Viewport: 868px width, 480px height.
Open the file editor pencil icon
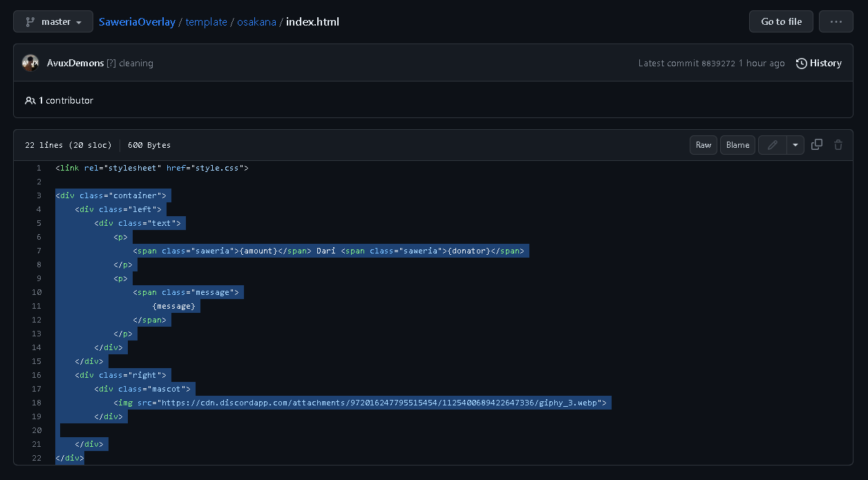click(x=772, y=144)
